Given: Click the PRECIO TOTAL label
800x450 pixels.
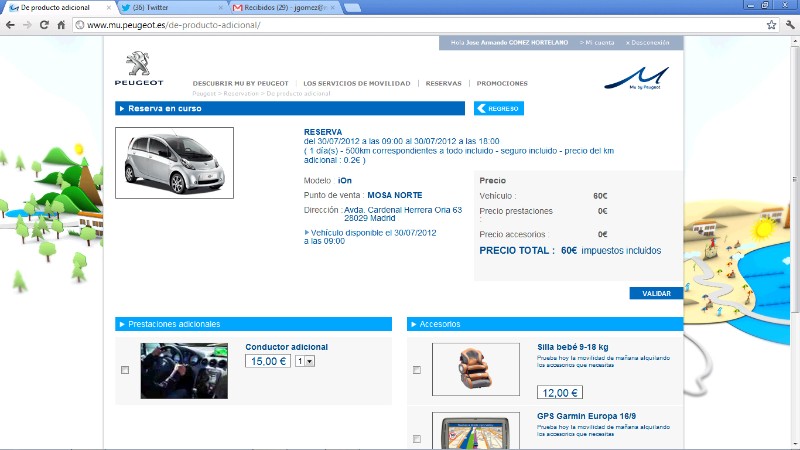Looking at the screenshot, I should 517,251.
